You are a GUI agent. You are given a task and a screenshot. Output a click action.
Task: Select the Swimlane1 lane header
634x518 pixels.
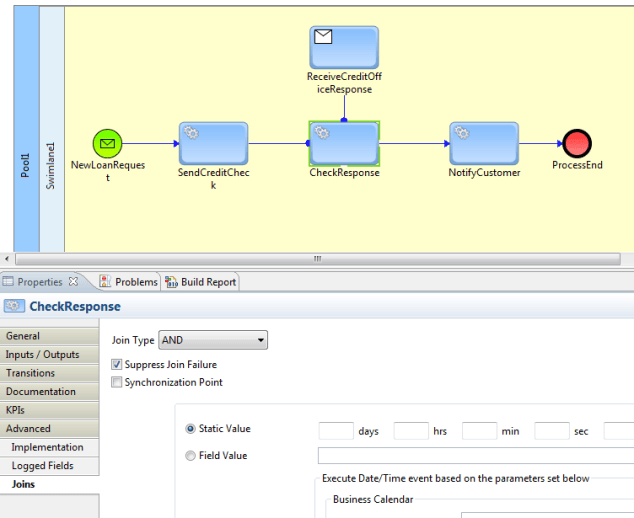click(x=52, y=129)
